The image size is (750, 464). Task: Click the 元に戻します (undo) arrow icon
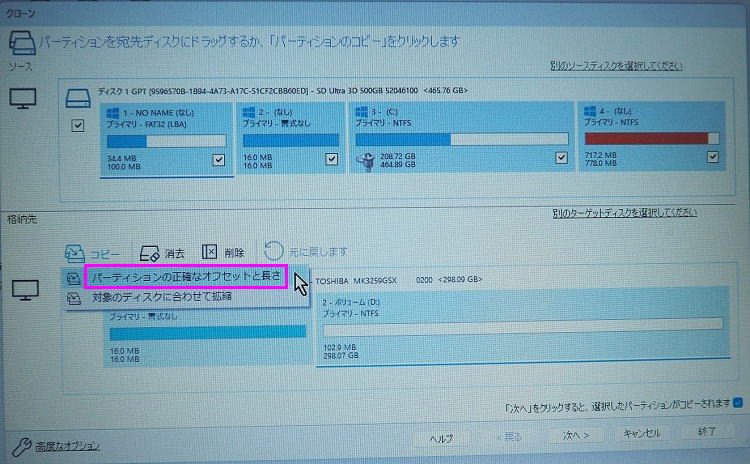tap(273, 251)
